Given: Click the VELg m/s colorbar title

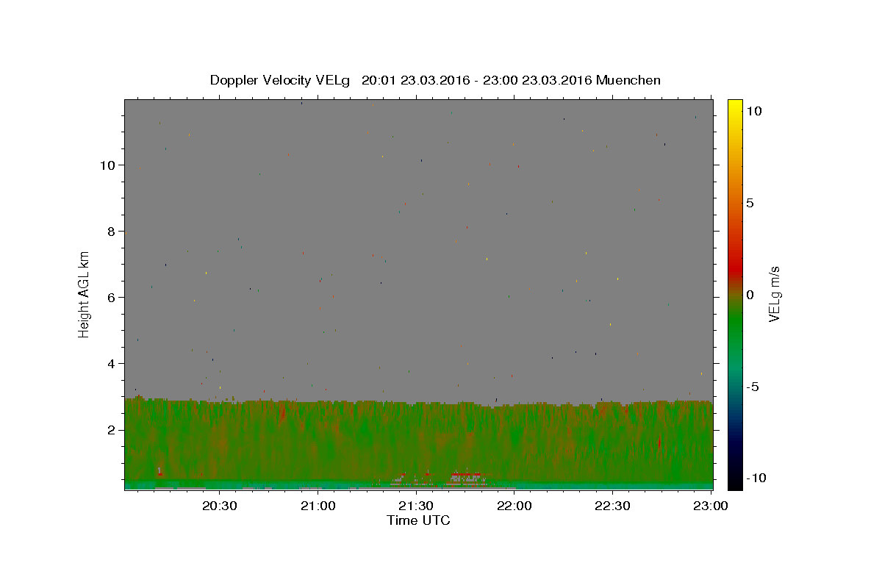Looking at the screenshot, I should 775,293.
